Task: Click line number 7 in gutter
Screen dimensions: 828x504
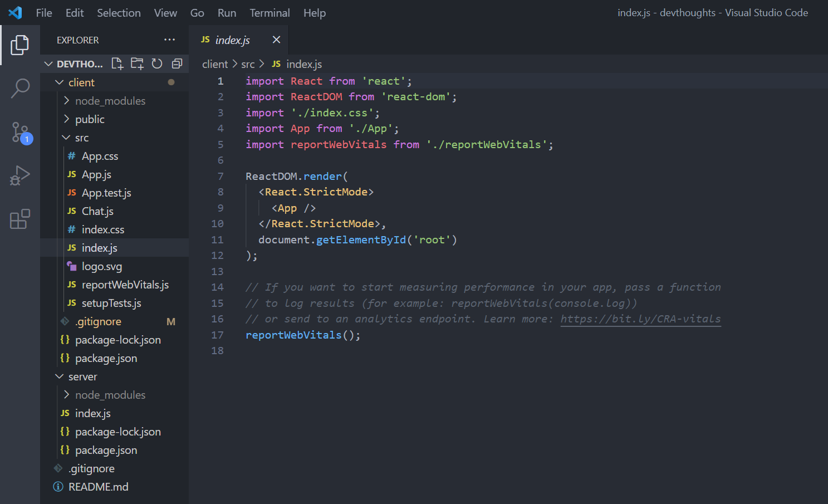Action: pos(221,176)
